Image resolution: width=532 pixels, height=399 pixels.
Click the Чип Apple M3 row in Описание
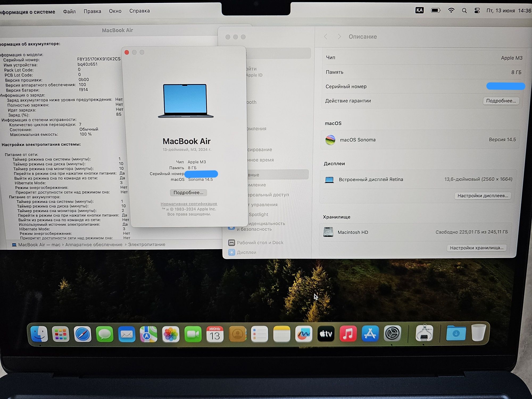(x=424, y=58)
